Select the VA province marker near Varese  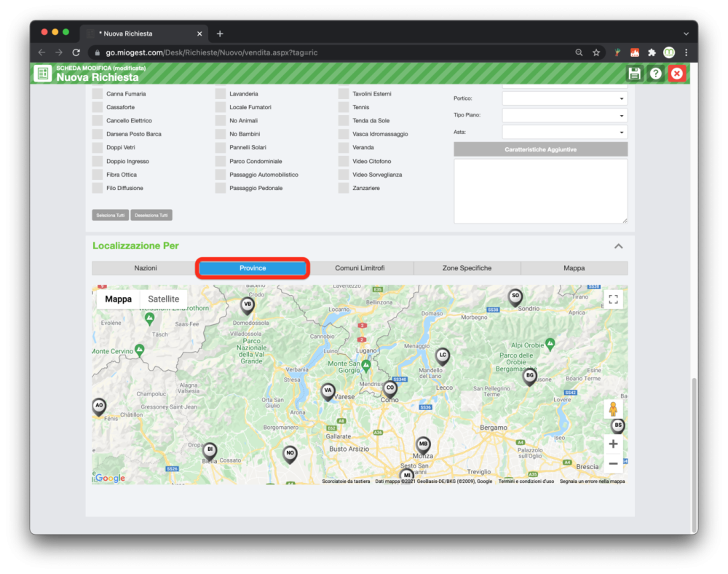[328, 392]
